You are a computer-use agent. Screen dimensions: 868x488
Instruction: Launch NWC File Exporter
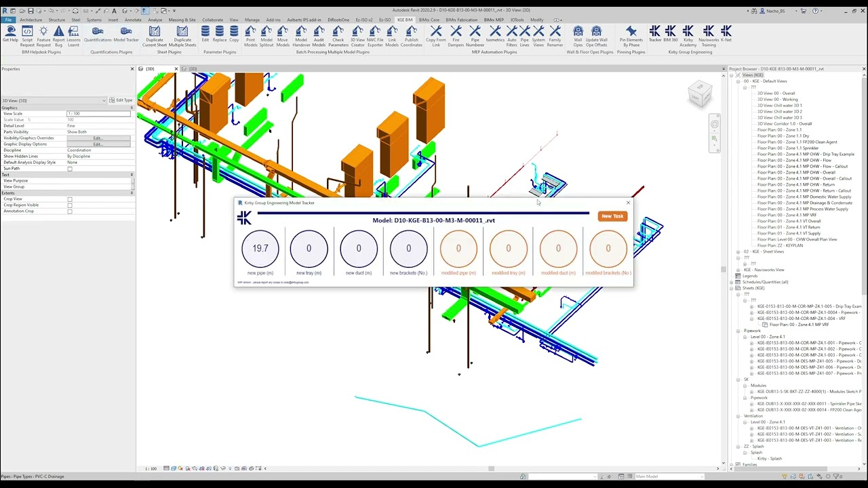[375, 37]
